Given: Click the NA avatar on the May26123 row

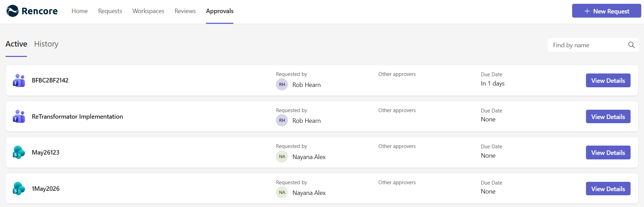Looking at the screenshot, I should [x=282, y=157].
